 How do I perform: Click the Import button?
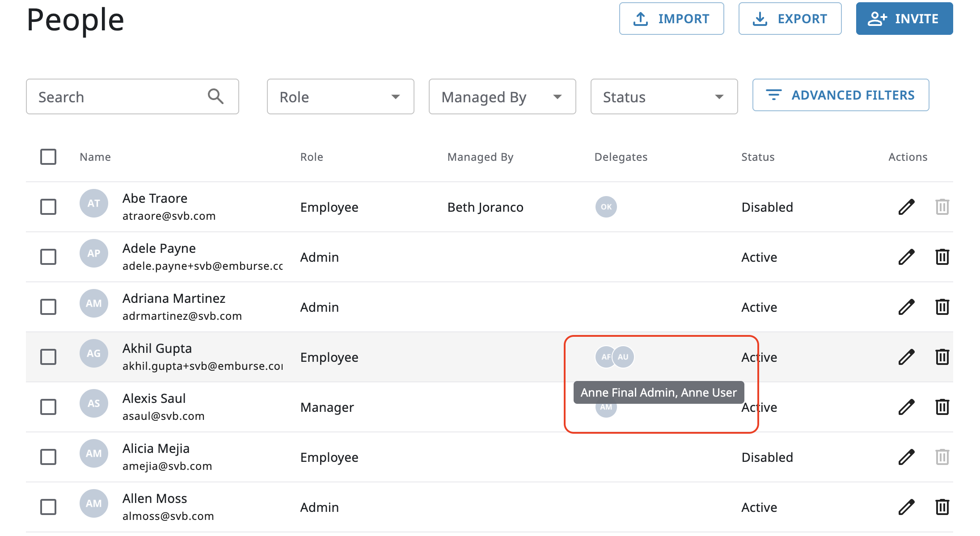click(x=671, y=19)
